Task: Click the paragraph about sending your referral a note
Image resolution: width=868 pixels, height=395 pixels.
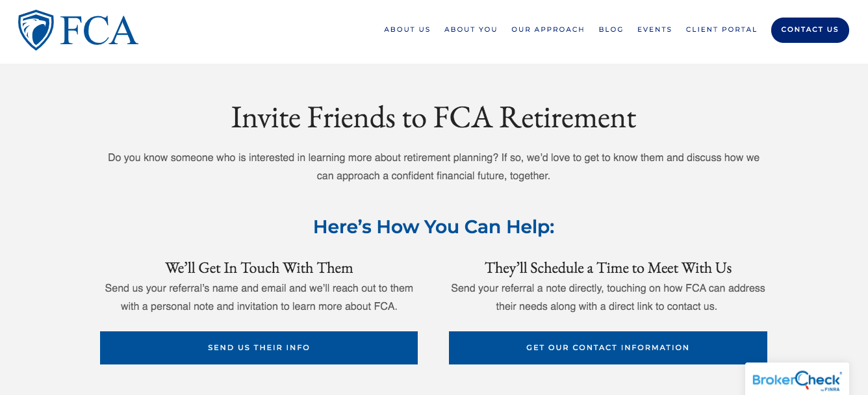Action: tap(608, 297)
